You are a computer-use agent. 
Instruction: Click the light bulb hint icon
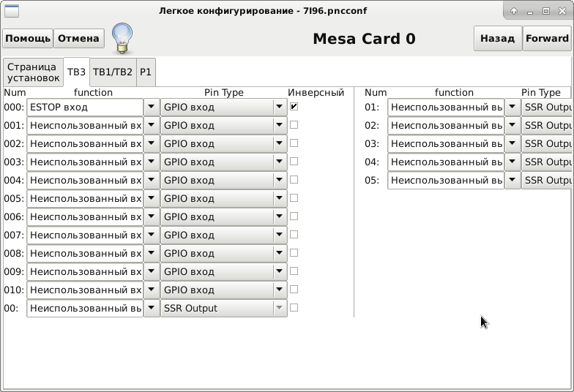[x=122, y=38]
